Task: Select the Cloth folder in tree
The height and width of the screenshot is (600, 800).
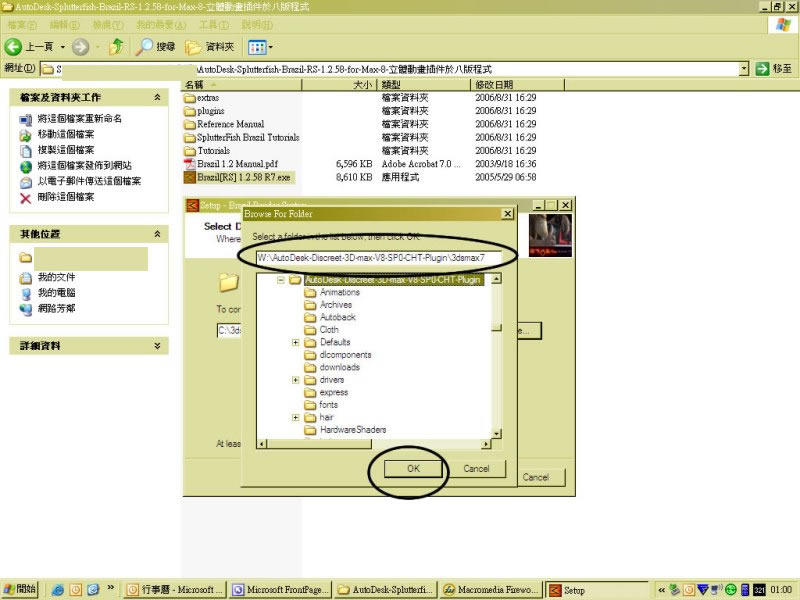Action: point(321,330)
